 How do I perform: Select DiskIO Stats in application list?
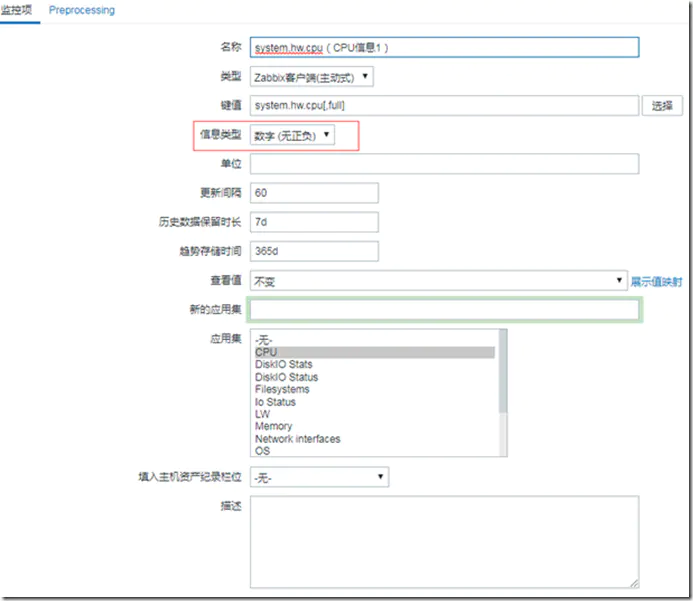coord(375,365)
